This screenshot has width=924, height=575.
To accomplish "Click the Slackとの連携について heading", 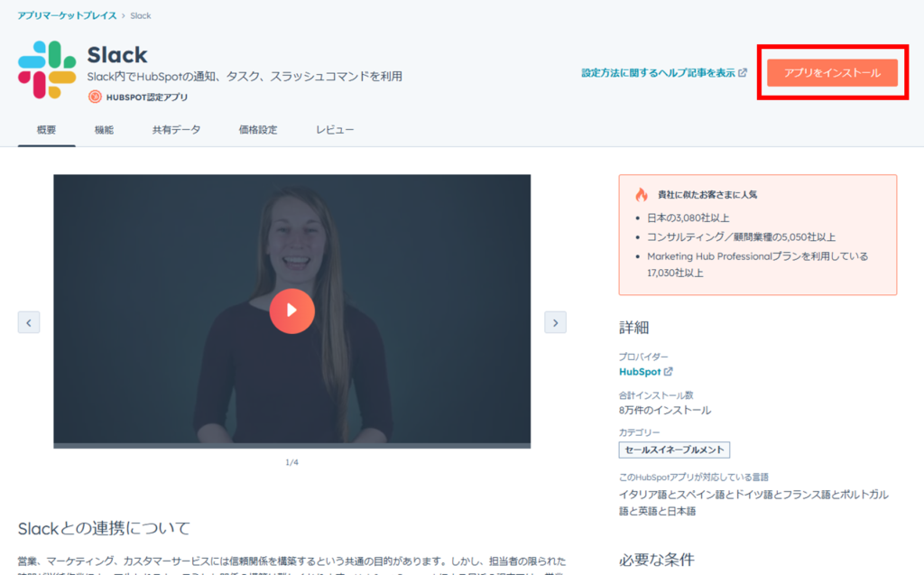I will [104, 528].
